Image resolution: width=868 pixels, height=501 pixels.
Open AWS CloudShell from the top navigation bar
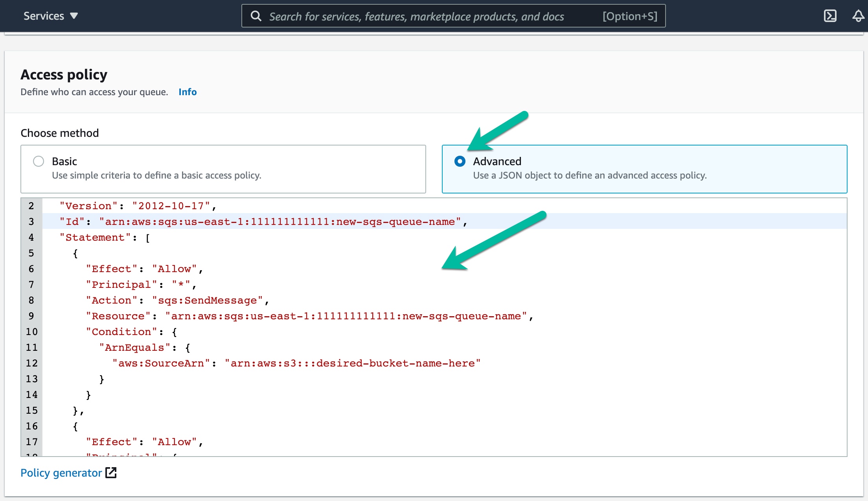click(x=831, y=16)
